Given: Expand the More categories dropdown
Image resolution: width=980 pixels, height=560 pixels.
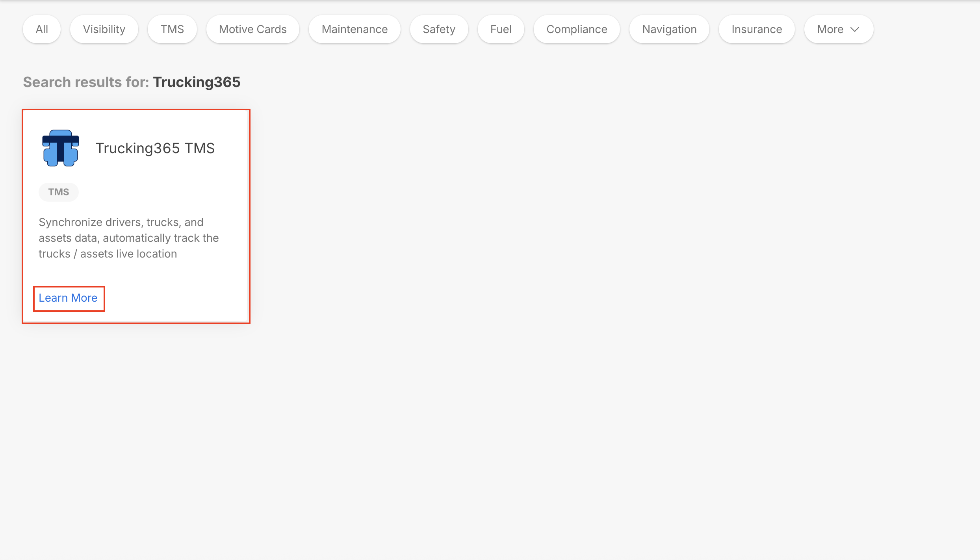Looking at the screenshot, I should (838, 29).
